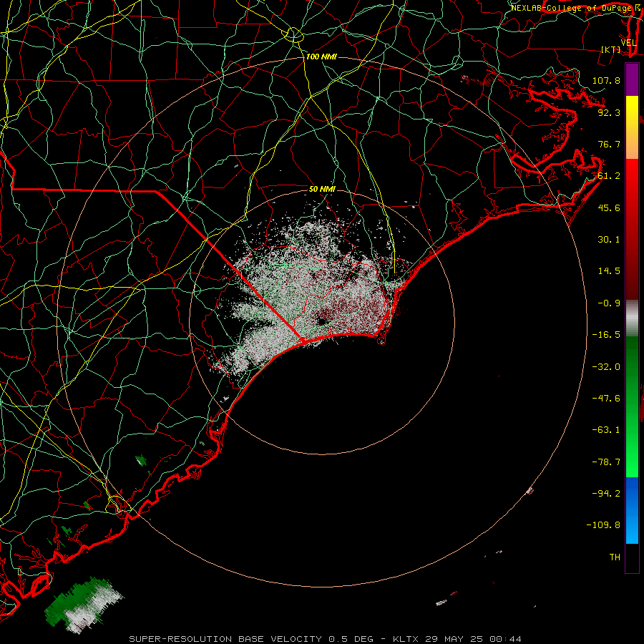Pick the gray near-zero segment of the color bar

point(632,318)
